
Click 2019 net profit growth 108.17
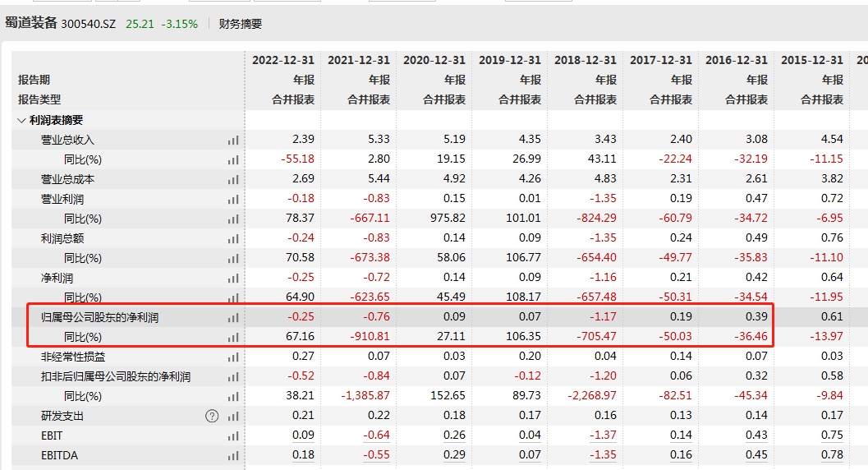[524, 297]
